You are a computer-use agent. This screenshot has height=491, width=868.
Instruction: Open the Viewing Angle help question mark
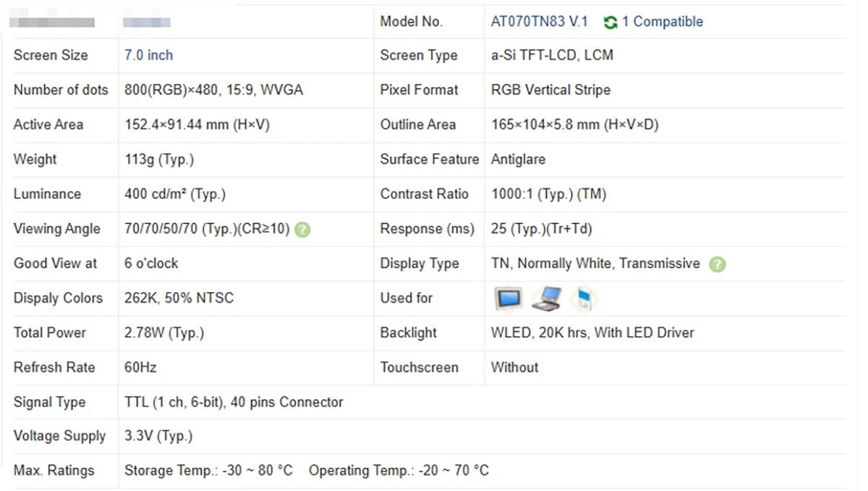click(303, 230)
